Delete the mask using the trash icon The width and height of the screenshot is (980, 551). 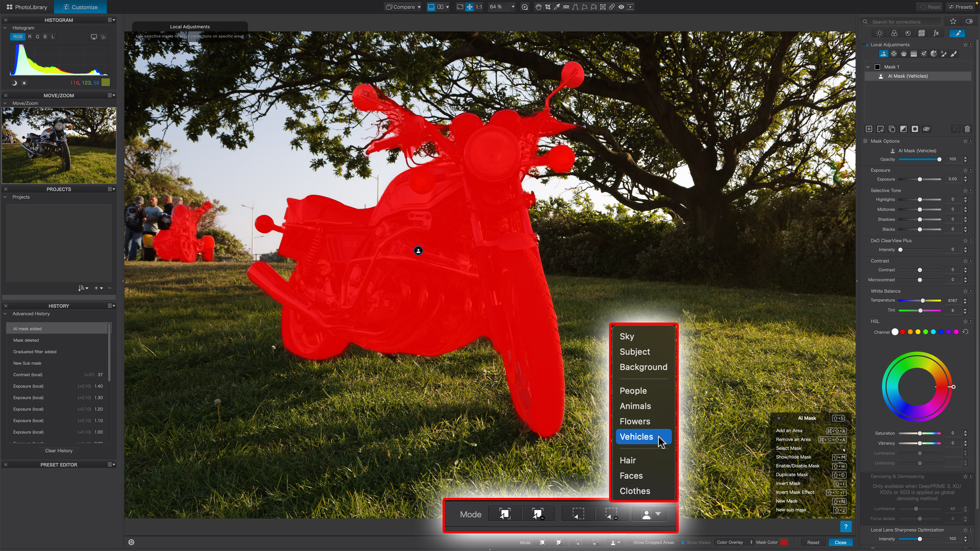(x=968, y=129)
